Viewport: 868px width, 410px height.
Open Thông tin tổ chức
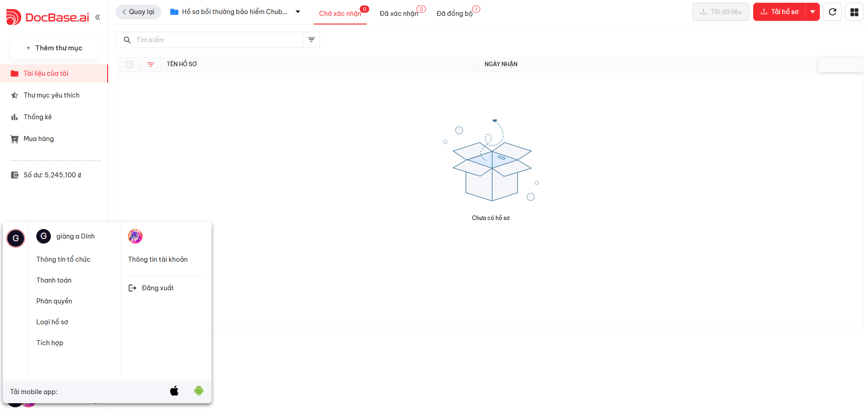(64, 259)
